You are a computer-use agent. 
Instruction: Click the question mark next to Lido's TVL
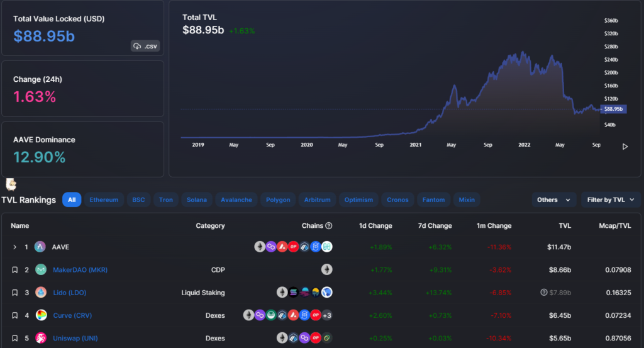(x=543, y=293)
